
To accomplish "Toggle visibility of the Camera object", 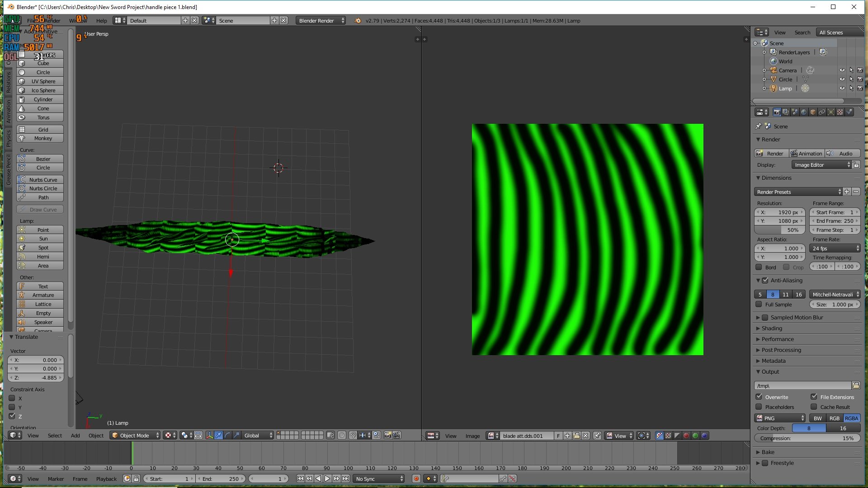I will tap(842, 70).
